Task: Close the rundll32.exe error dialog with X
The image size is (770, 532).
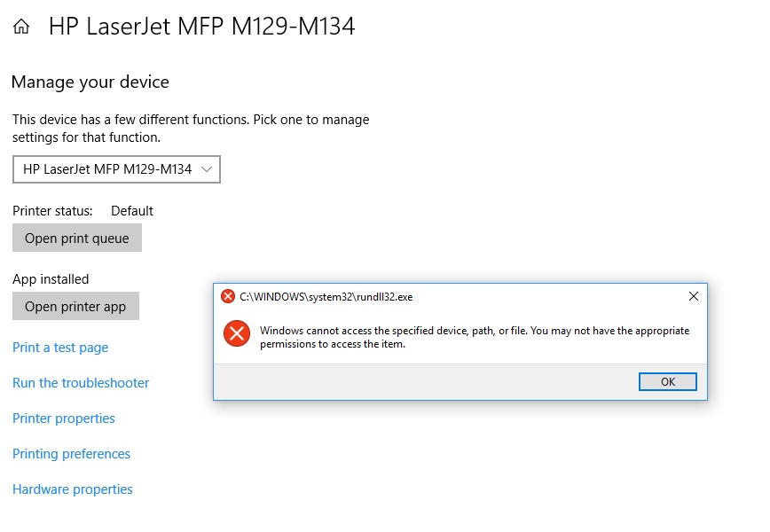Action: (694, 296)
